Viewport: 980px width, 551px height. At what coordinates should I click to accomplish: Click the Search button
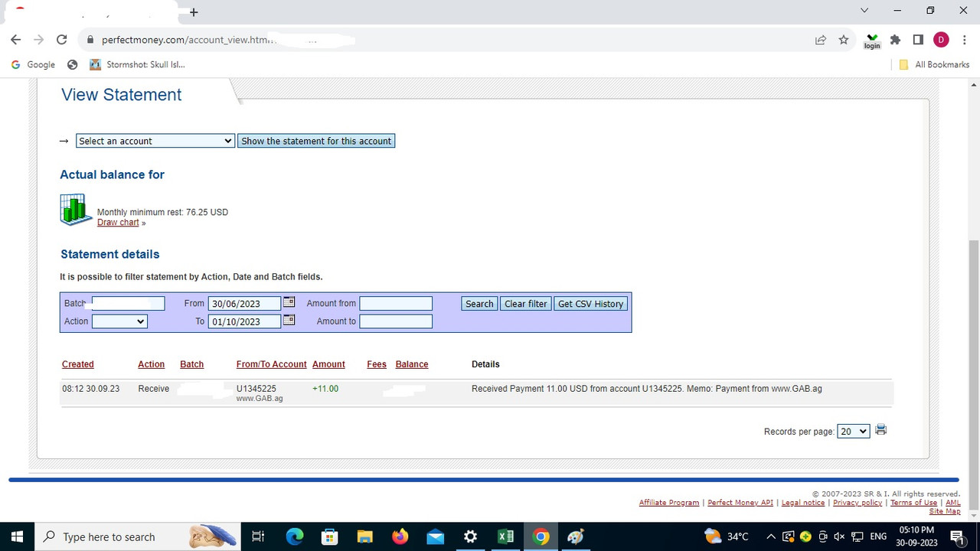tap(479, 304)
